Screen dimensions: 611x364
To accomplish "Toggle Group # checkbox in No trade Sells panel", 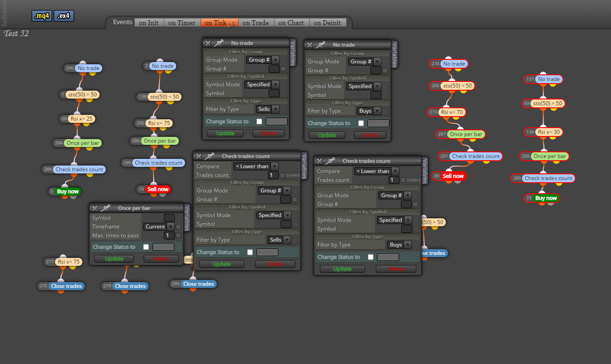I will [283, 69].
